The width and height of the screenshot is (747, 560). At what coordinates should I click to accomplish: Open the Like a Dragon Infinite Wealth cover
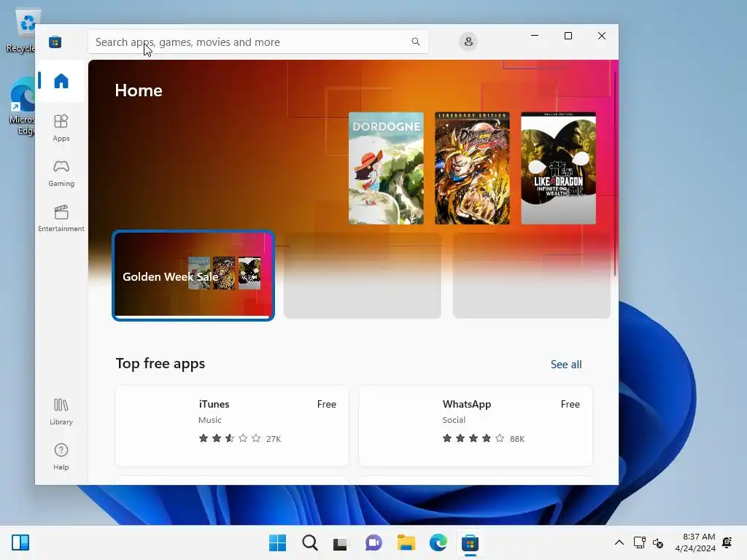pos(558,168)
